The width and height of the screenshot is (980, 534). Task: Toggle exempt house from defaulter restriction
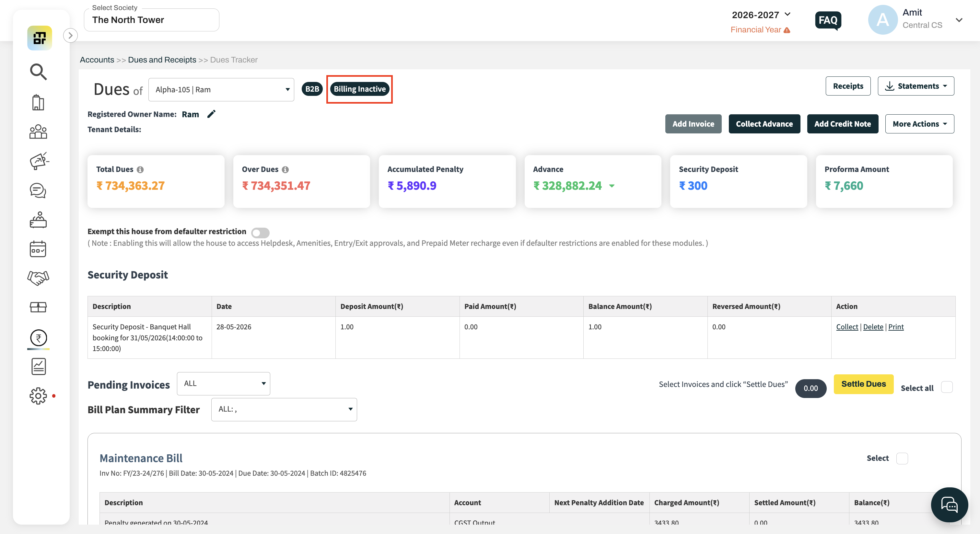pos(261,233)
